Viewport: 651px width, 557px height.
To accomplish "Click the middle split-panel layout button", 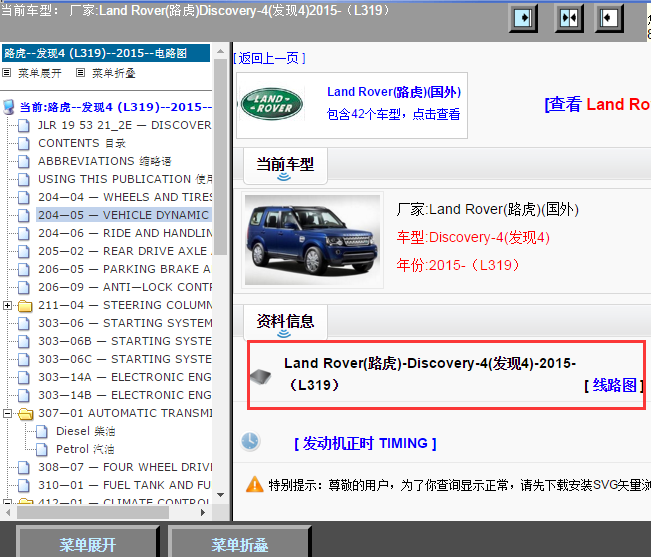I will [569, 18].
